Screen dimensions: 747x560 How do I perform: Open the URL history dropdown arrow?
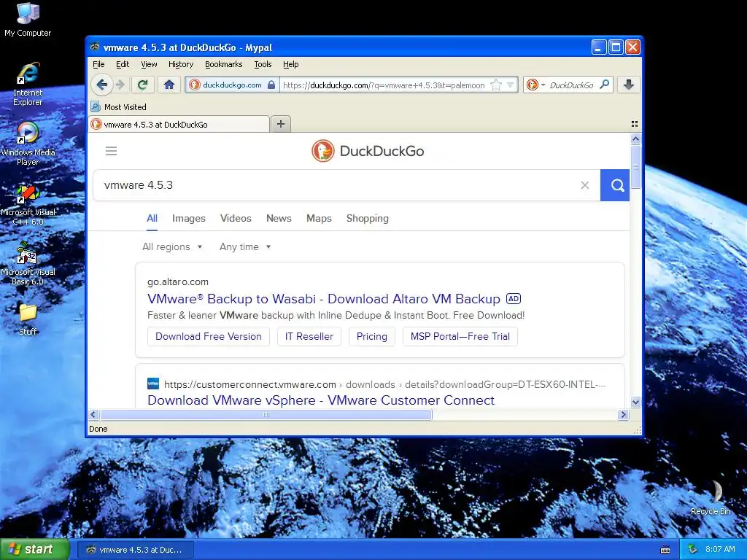[510, 85]
